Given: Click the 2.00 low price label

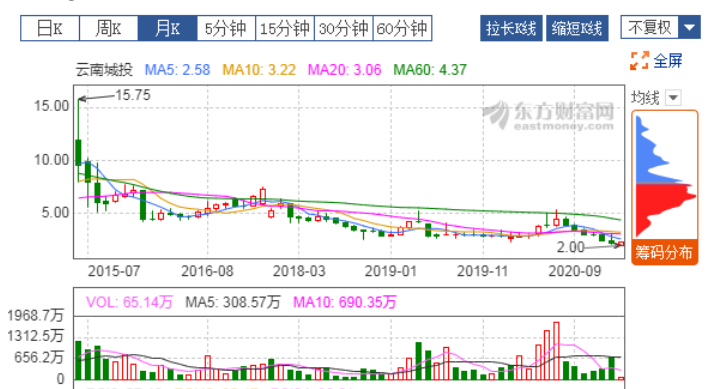Looking at the screenshot, I should pos(570,247).
